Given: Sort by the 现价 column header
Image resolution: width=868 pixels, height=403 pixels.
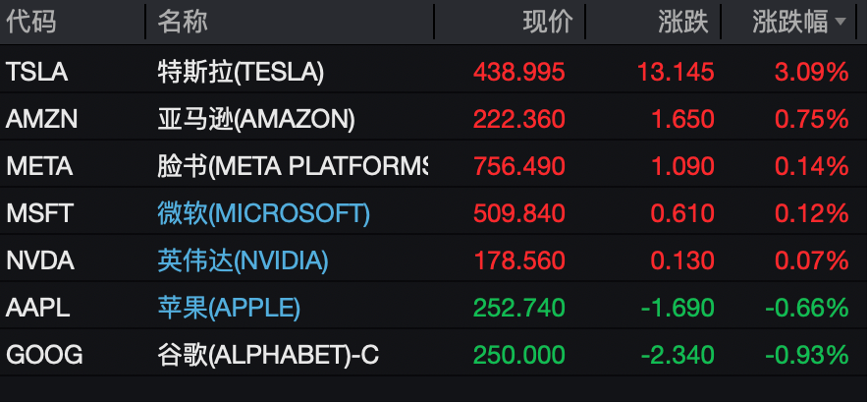Looking at the screenshot, I should 548,23.
